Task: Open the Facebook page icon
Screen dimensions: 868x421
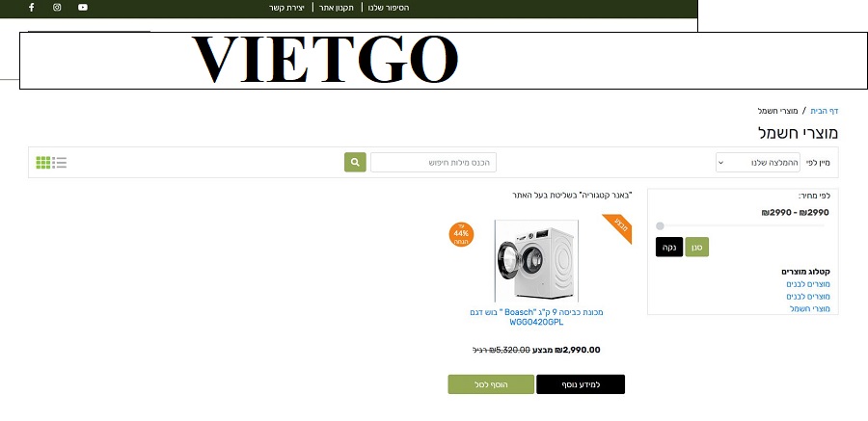Action: pyautogui.click(x=31, y=8)
